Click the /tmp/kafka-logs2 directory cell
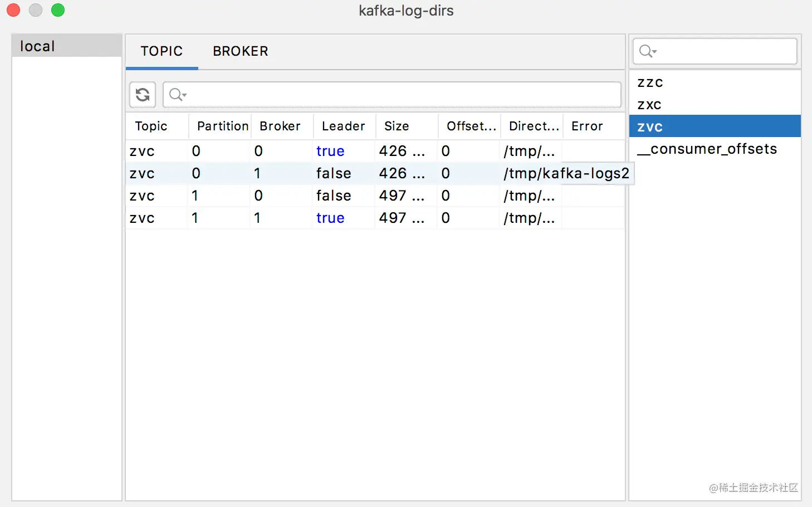812x507 pixels. tap(566, 173)
